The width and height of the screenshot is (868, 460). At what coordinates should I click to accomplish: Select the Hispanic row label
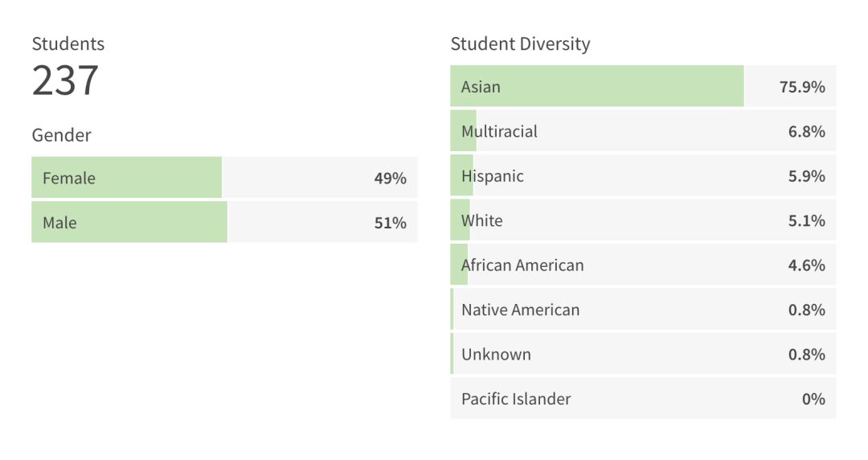tap(492, 176)
